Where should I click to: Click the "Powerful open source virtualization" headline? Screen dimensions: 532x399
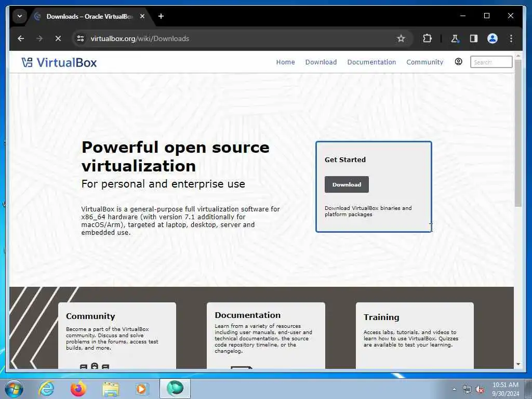click(x=176, y=156)
